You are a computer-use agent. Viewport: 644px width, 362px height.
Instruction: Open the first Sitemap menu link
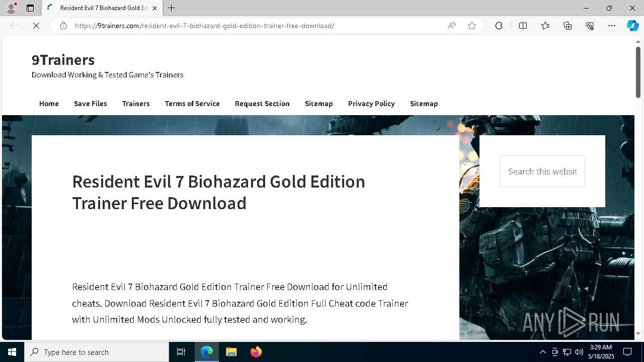318,104
